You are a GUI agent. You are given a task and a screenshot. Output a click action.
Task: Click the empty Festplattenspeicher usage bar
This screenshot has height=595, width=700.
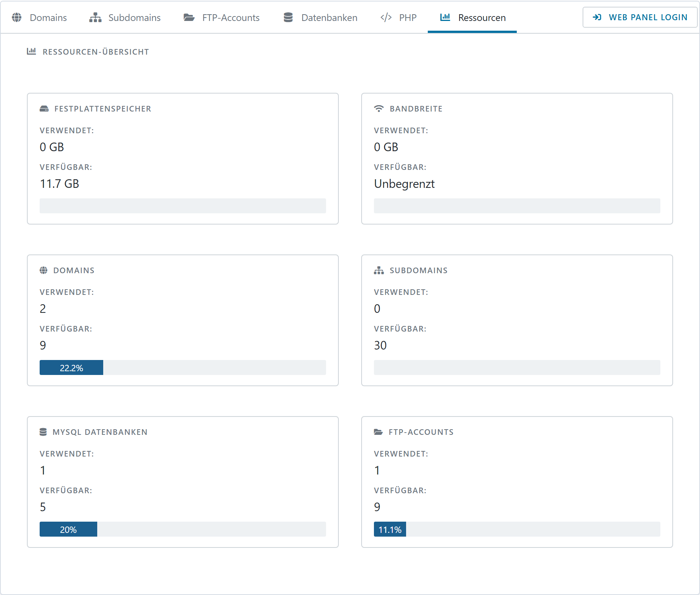[183, 206]
